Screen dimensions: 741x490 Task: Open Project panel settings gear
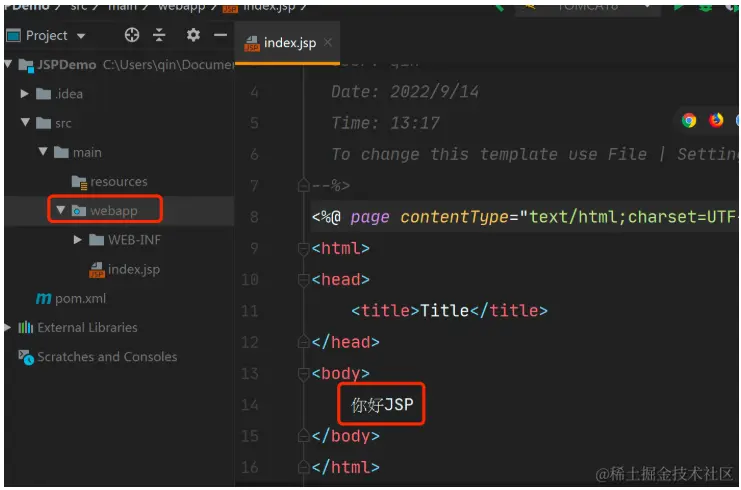click(x=193, y=34)
